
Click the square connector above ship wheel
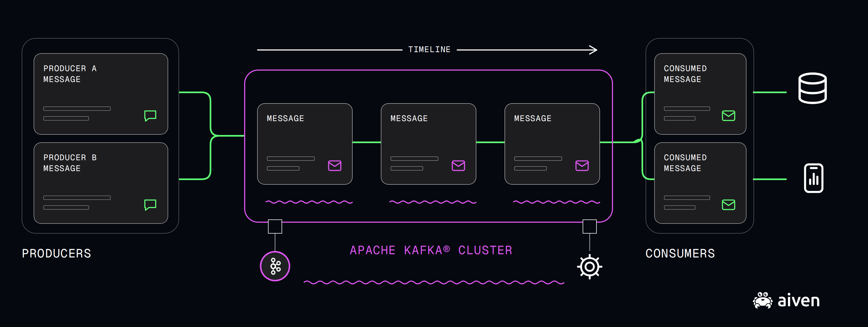point(590,227)
